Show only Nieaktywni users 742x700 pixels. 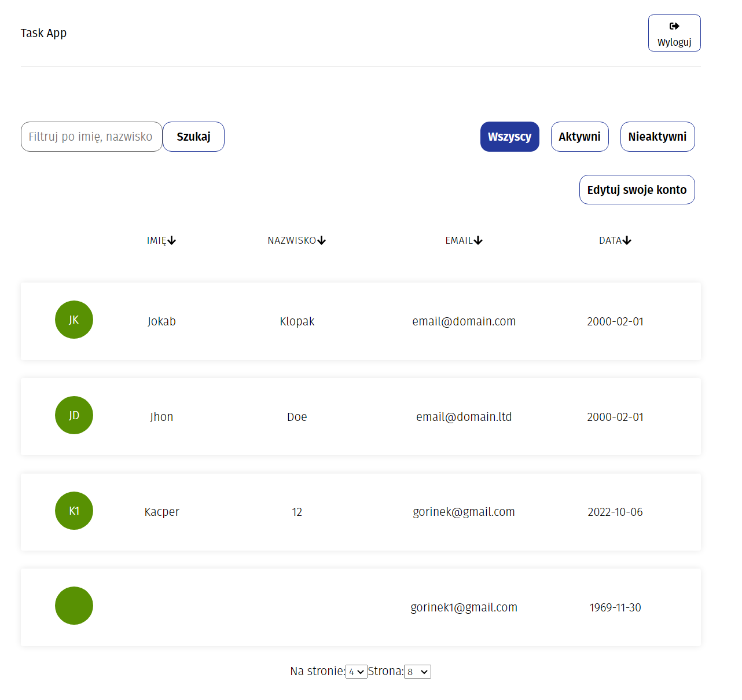point(657,136)
